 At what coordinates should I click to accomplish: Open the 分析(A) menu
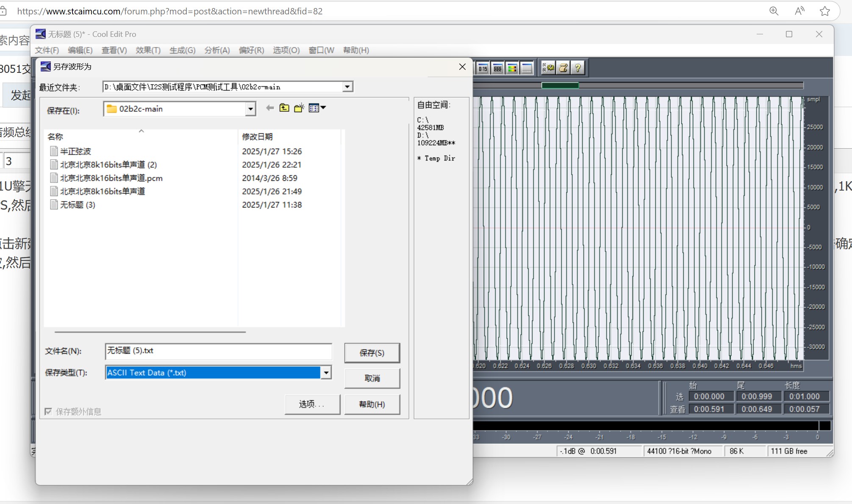(217, 50)
